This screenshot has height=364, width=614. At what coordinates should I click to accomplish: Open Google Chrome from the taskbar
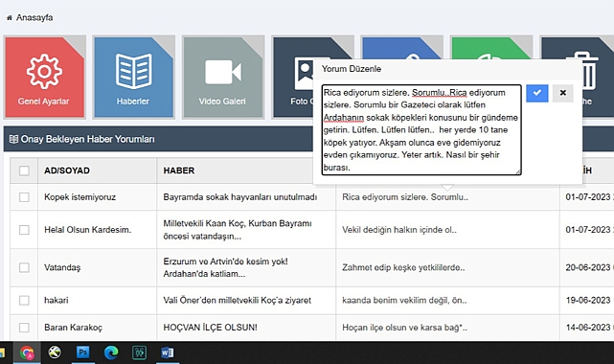(x=27, y=353)
